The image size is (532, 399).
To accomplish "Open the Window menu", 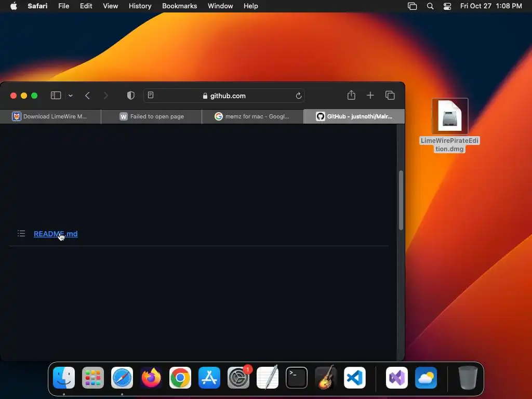I will (220, 6).
